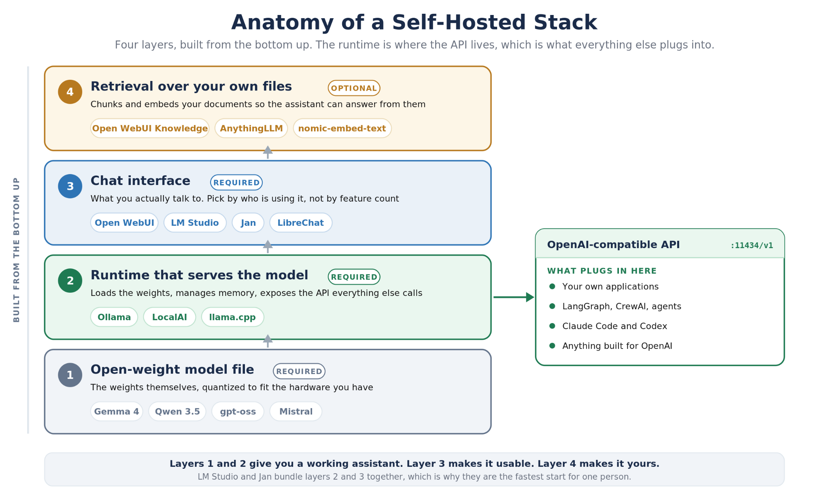Viewport: 829px width, 504px height.
Task: Click the Retrieval over your own files heading
Action: (x=191, y=87)
